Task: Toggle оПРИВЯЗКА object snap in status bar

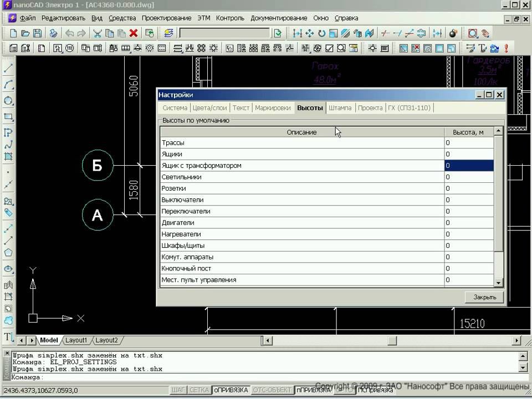Action: (231, 390)
